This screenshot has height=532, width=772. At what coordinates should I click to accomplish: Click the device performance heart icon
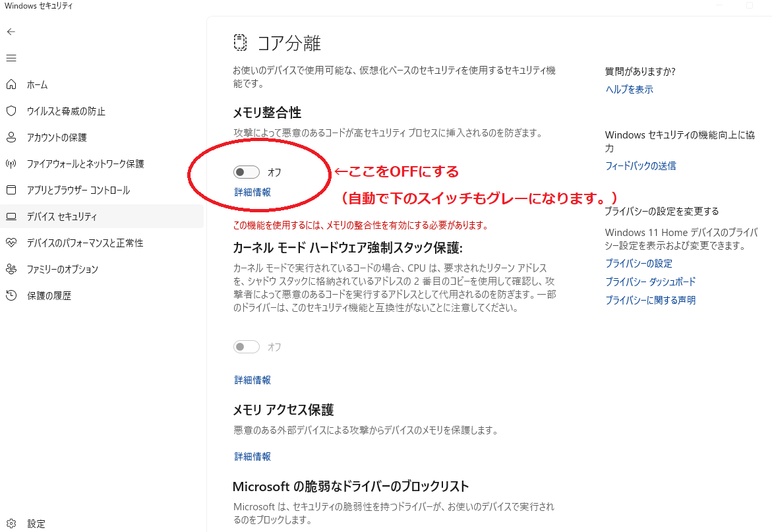pyautogui.click(x=11, y=243)
